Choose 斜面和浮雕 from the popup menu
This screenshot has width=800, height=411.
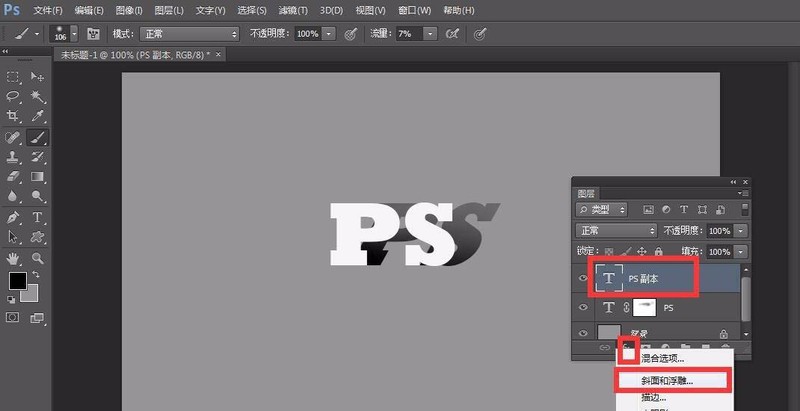[667, 380]
